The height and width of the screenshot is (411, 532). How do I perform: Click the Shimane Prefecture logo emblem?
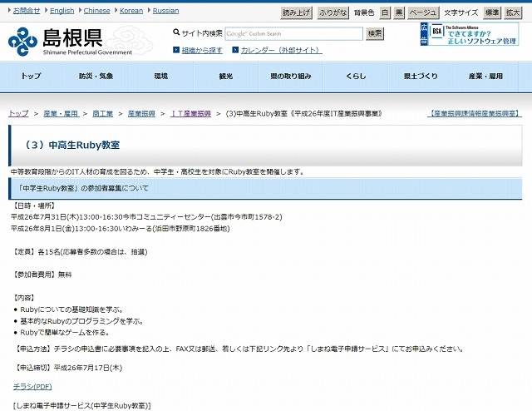click(22, 42)
